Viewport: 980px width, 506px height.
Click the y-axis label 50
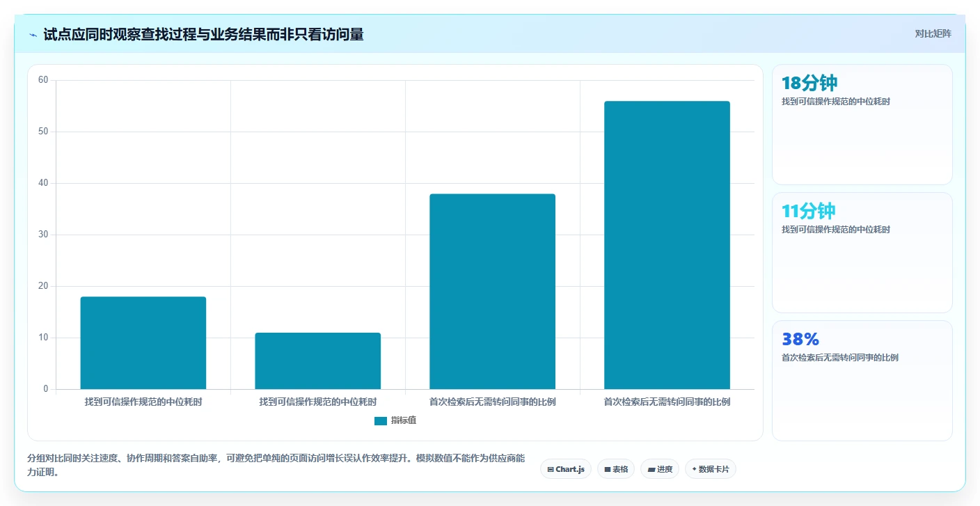tap(43, 132)
